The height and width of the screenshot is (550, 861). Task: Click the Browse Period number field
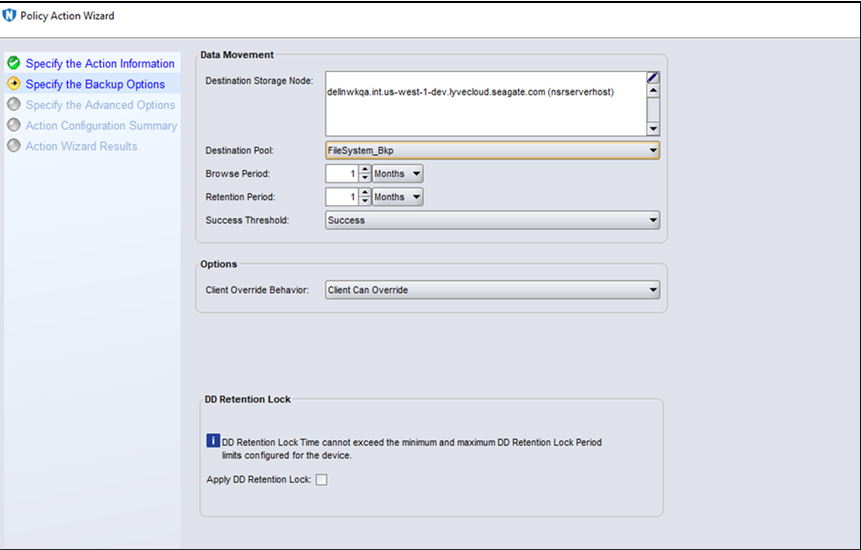(x=343, y=173)
